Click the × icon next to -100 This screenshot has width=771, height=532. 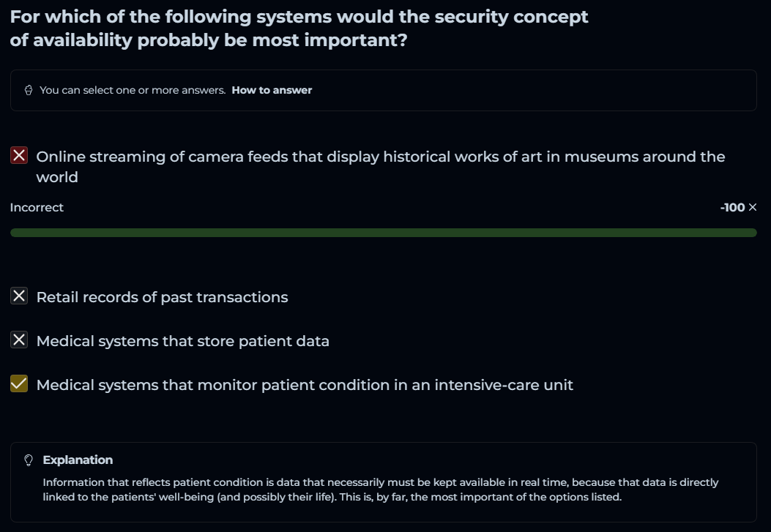click(x=753, y=208)
